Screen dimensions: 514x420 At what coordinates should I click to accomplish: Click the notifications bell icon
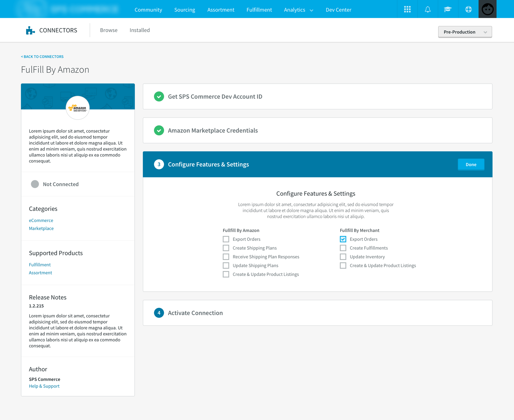pyautogui.click(x=428, y=9)
